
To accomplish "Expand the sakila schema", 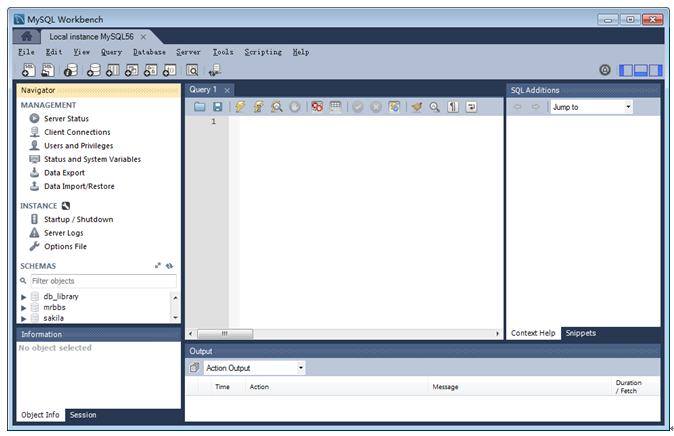I will click(24, 319).
